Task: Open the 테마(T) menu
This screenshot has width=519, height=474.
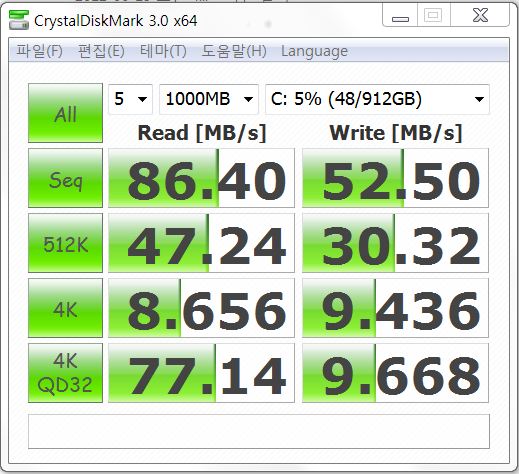Action: [163, 51]
